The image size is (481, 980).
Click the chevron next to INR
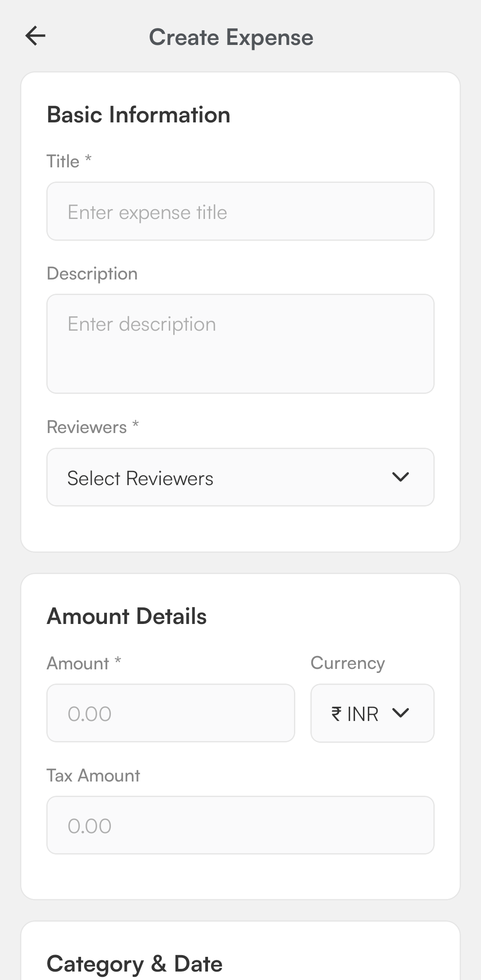click(400, 713)
